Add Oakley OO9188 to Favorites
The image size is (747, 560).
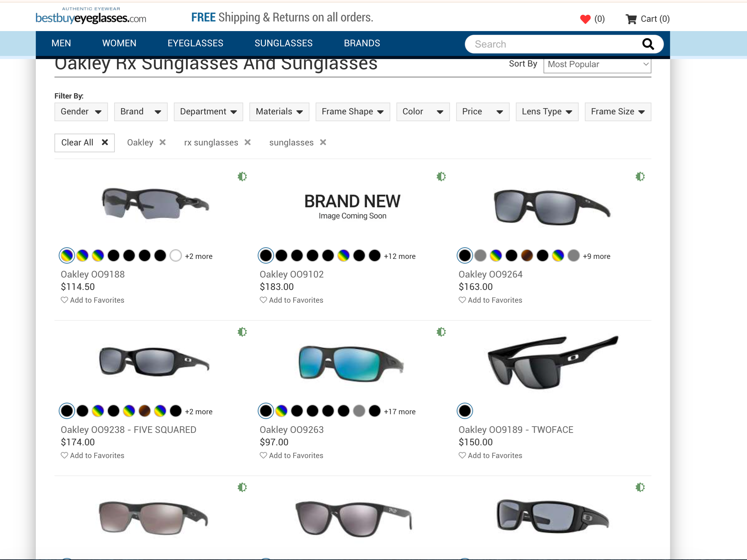pos(93,300)
